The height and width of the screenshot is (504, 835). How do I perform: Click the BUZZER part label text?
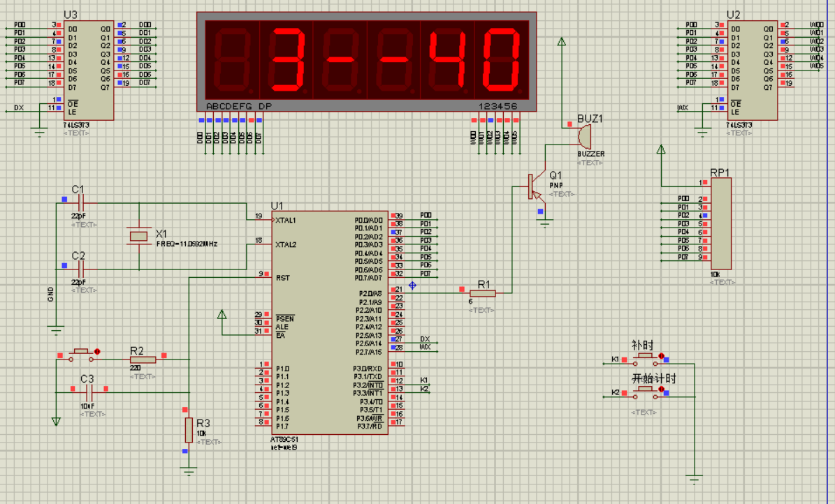point(591,154)
